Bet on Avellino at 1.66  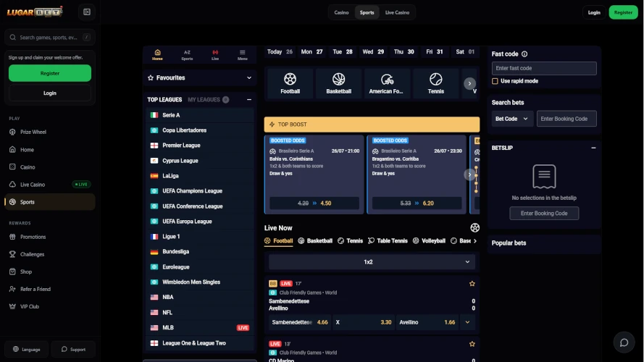point(427,322)
